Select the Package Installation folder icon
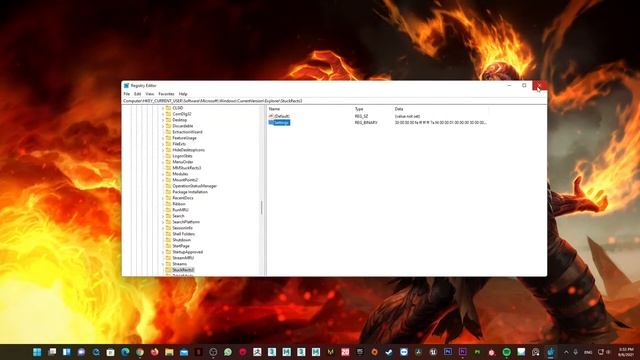The image size is (640, 360). click(168, 192)
